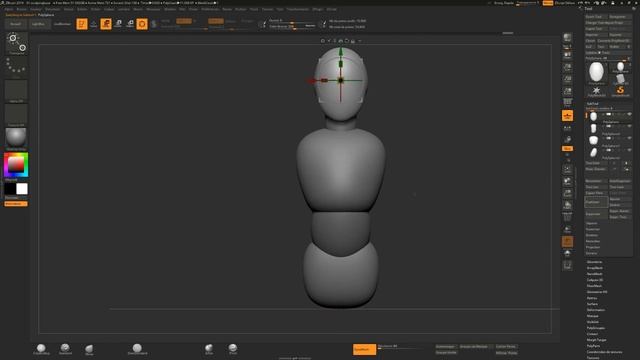Toggle eye of fourth subtool
Viewport: 640px width, 360px height.
pyautogui.click(x=629, y=150)
